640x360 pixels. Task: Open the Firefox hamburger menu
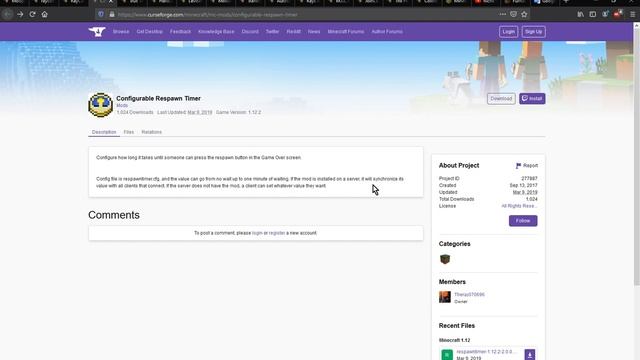633,14
